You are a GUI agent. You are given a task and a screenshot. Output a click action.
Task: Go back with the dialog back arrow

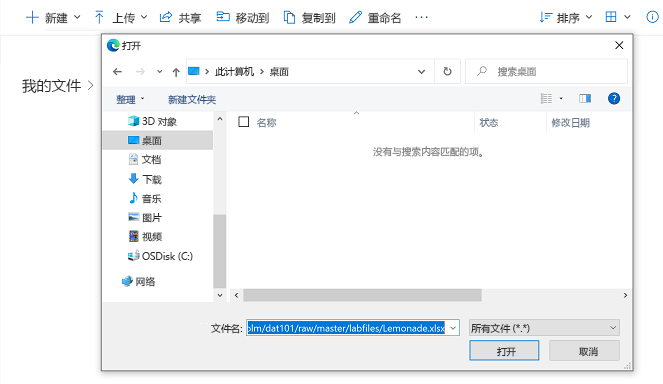[x=118, y=72]
